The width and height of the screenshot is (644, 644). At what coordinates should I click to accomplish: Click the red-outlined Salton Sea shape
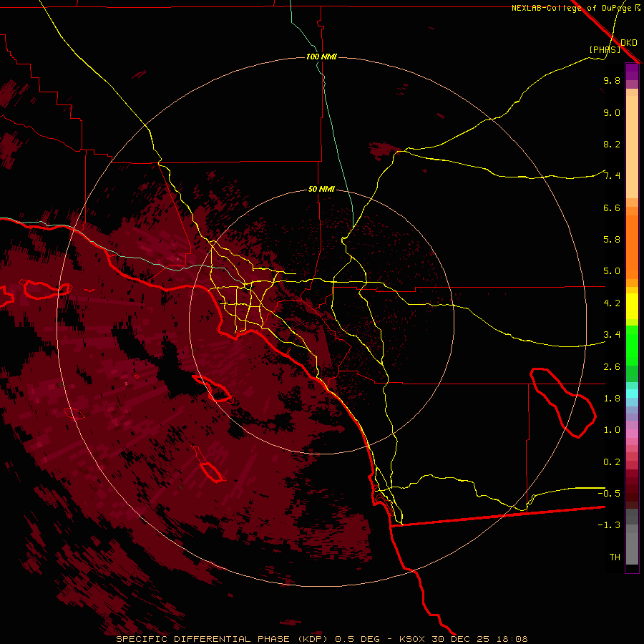pos(563,401)
